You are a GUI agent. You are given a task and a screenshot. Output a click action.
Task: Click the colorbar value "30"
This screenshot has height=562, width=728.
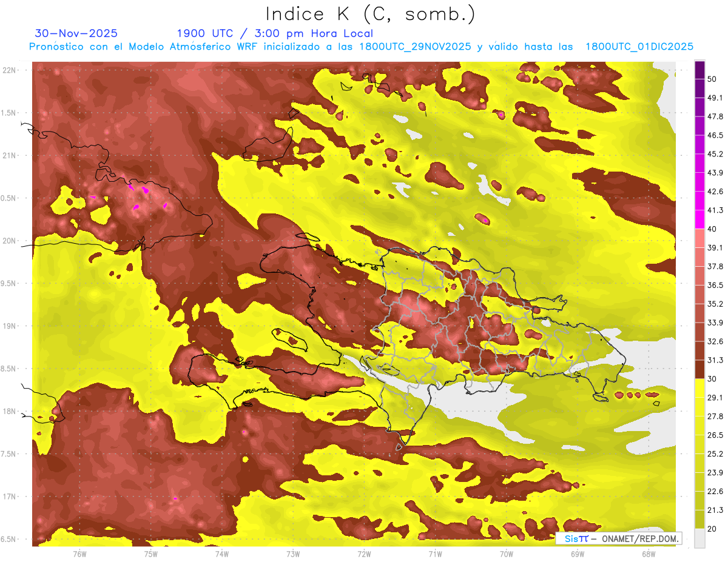pos(712,379)
